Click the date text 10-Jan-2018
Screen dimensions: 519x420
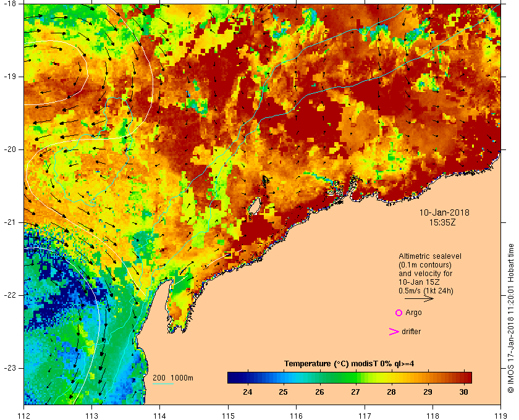coord(444,212)
